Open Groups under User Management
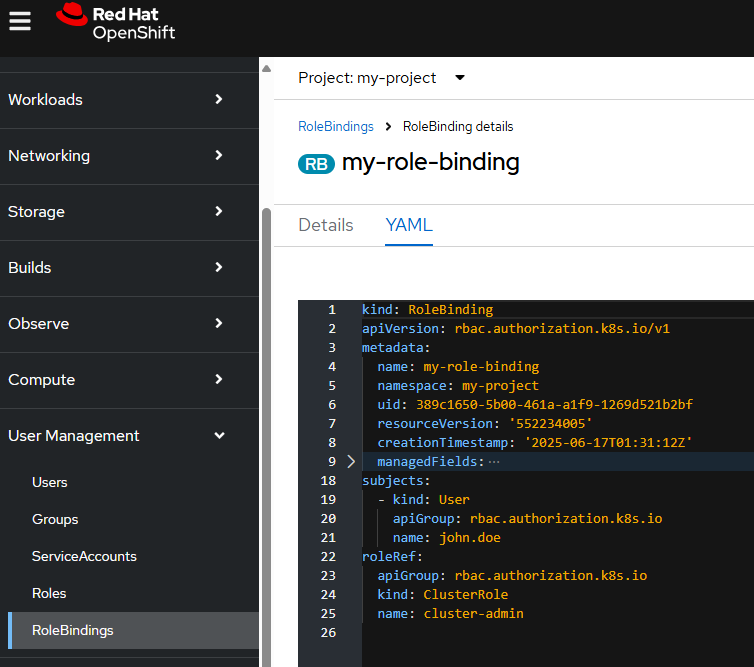Viewport: 754px width, 667px height. tap(55, 519)
